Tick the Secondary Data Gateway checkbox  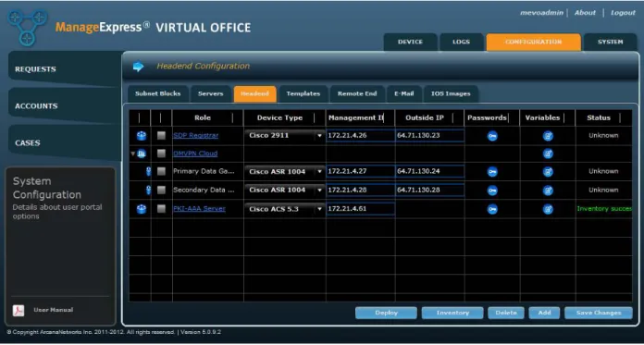161,191
